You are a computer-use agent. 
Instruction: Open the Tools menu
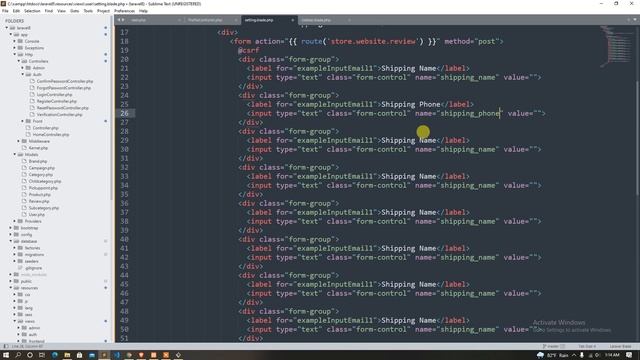[88, 11]
